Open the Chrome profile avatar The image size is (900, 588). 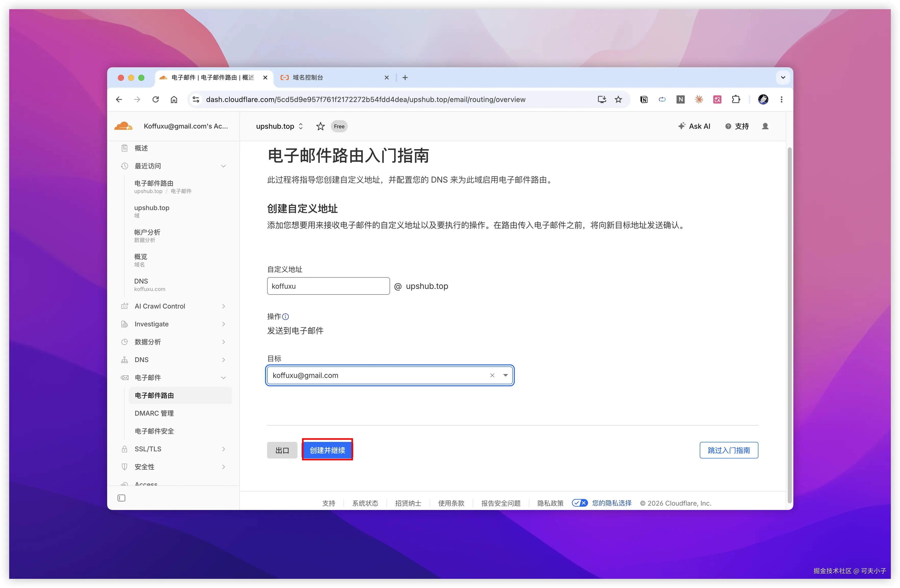click(x=763, y=99)
